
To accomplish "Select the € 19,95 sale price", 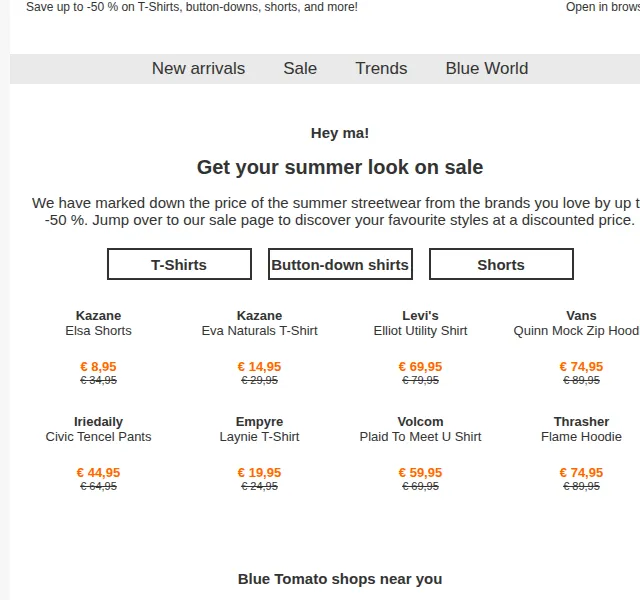I will click(x=259, y=473).
